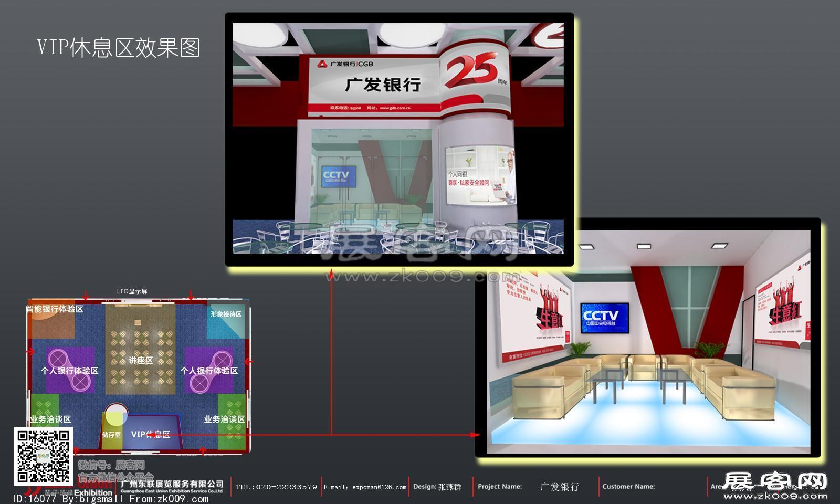Click 官方微信公众平台 text
This screenshot has height=504, width=840.
pos(116,477)
